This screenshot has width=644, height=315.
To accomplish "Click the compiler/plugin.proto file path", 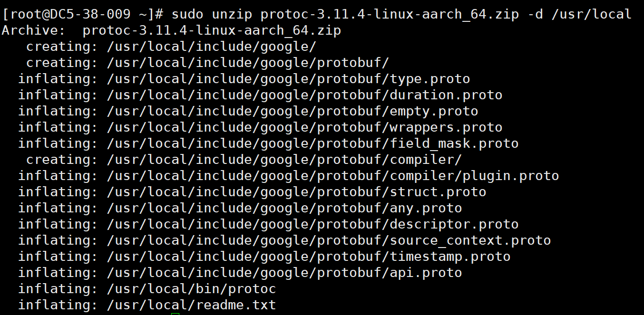I will pos(333,176).
